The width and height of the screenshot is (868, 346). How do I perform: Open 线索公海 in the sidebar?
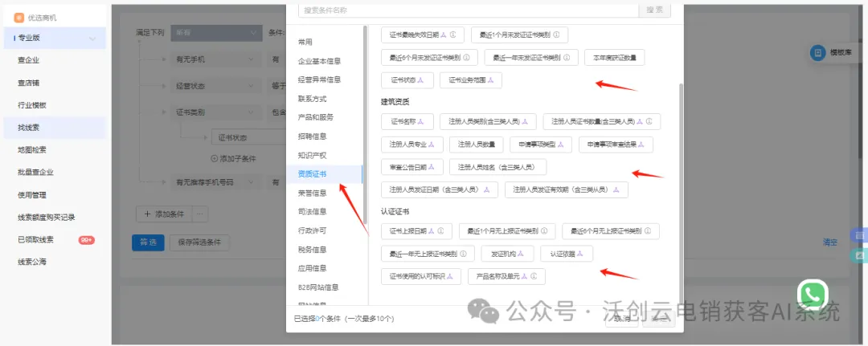point(32,262)
